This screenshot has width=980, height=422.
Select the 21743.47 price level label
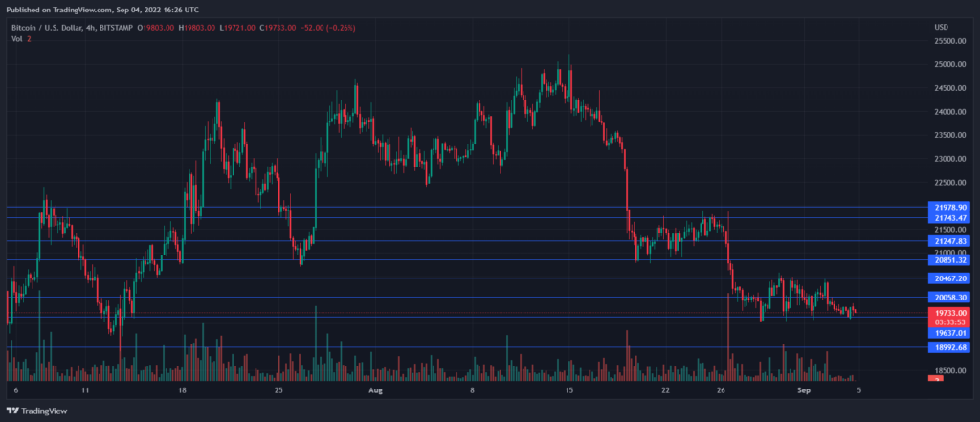(x=950, y=217)
